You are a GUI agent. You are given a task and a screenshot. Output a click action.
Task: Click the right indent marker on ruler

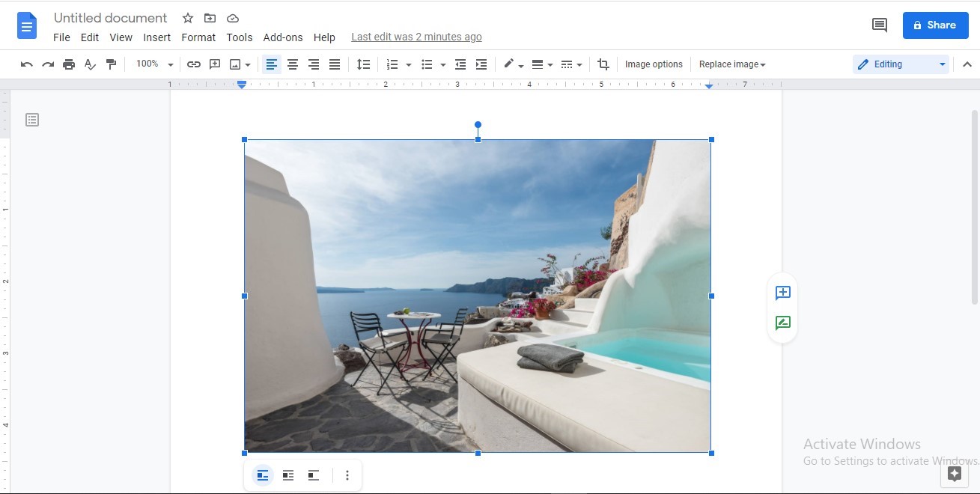point(709,87)
